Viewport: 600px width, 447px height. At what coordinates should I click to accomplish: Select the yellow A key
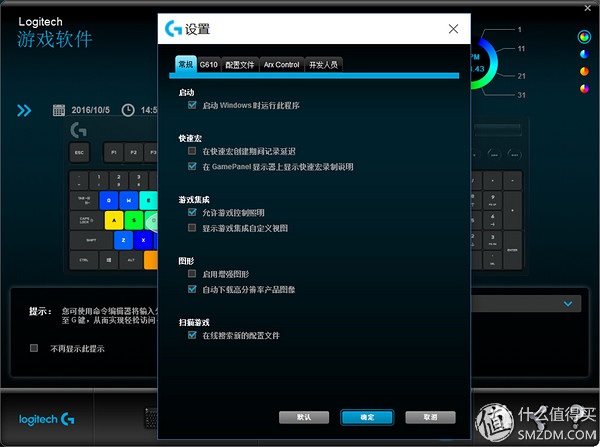[114, 220]
